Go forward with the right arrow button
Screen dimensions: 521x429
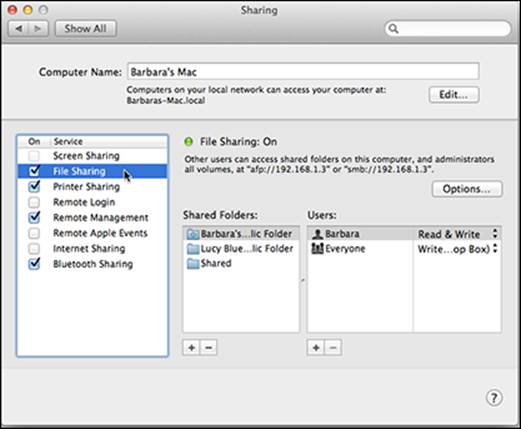(x=38, y=29)
